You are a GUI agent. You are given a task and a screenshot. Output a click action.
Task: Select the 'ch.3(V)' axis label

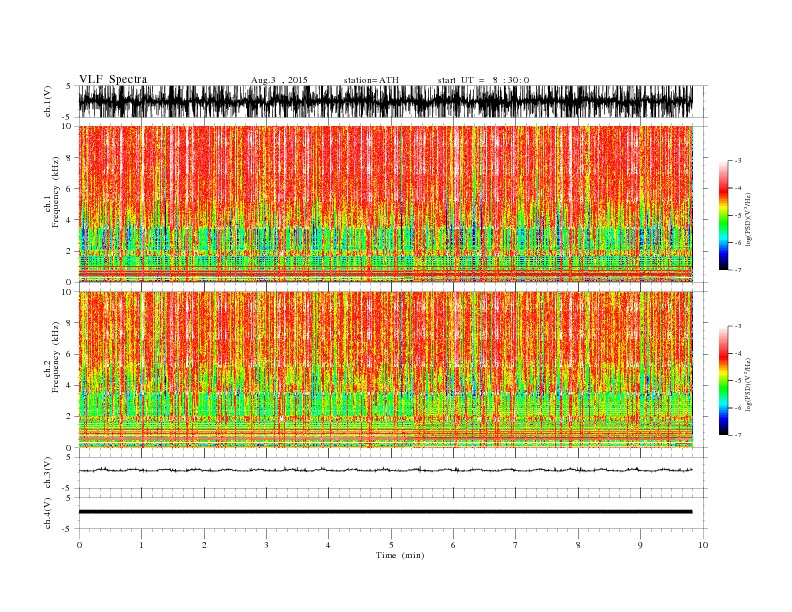point(48,473)
